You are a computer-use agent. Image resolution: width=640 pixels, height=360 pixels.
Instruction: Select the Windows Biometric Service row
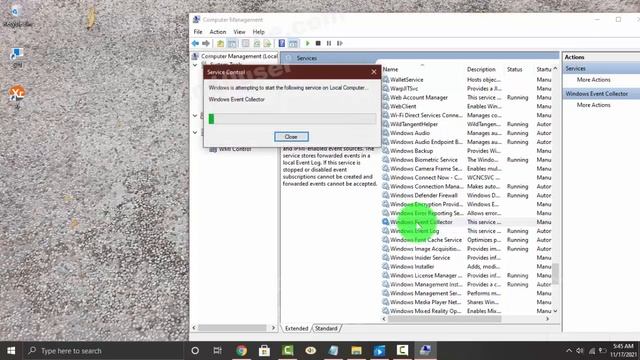(467, 160)
